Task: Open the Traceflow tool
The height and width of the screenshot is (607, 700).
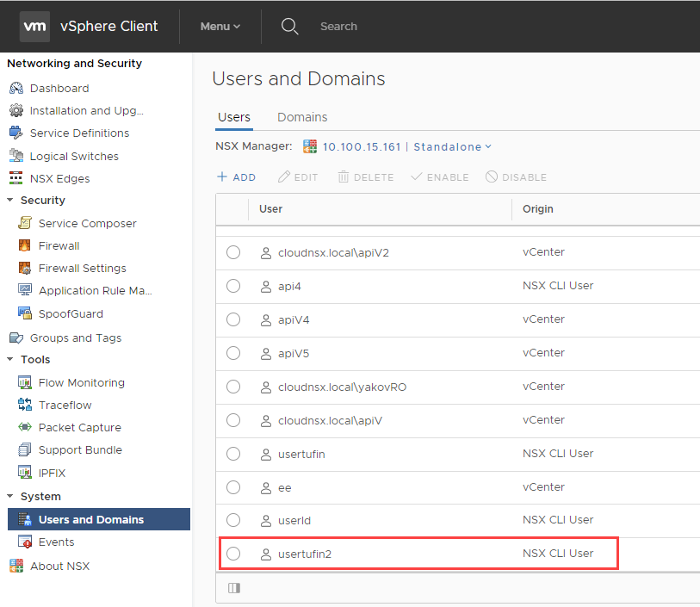Action: (x=65, y=406)
